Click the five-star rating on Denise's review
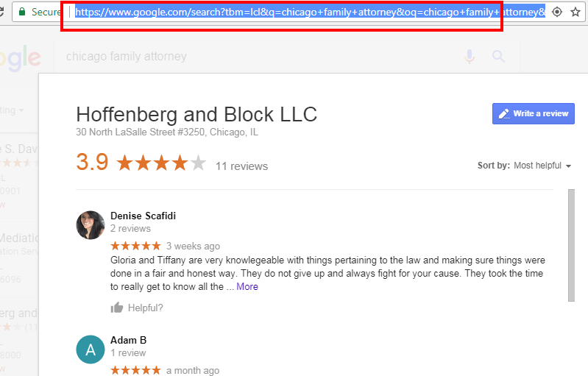Viewport: 588px width, 376px height. (135, 246)
